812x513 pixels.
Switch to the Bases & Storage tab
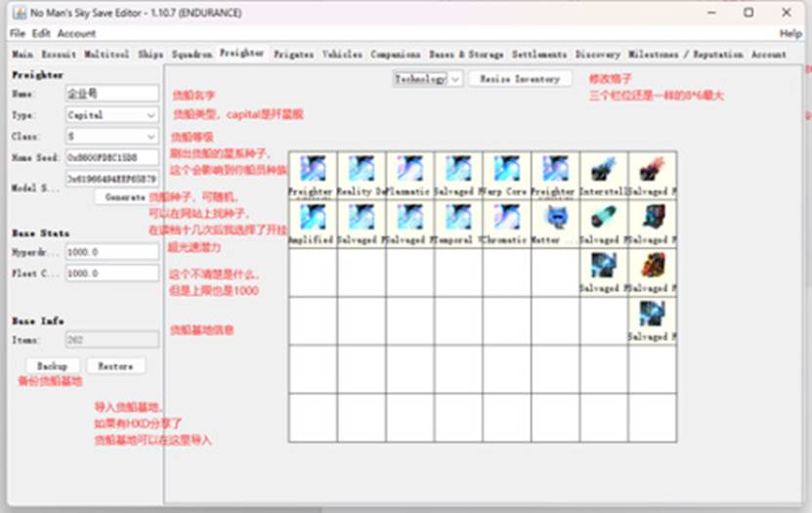[466, 54]
